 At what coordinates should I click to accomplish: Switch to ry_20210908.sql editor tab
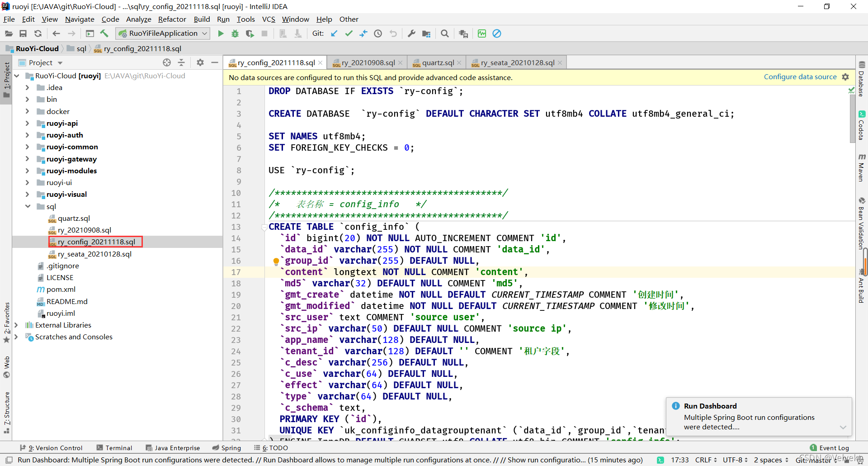click(x=367, y=62)
